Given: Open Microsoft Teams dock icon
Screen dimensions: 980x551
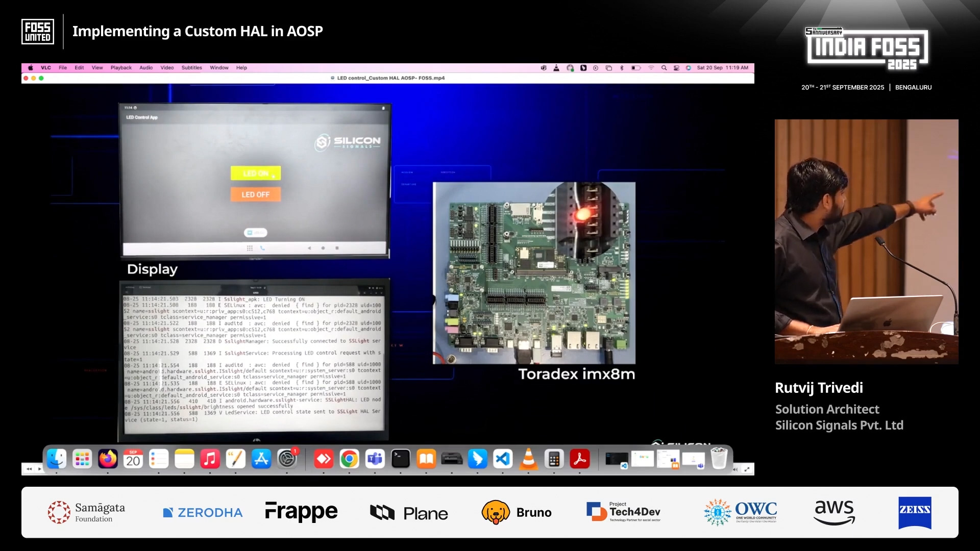Looking at the screenshot, I should click(375, 459).
